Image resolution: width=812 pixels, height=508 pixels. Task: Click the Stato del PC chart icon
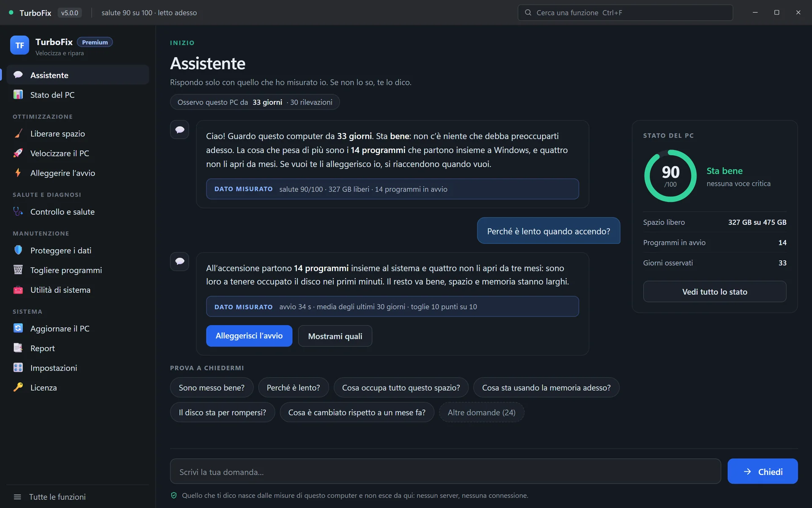[x=18, y=94]
